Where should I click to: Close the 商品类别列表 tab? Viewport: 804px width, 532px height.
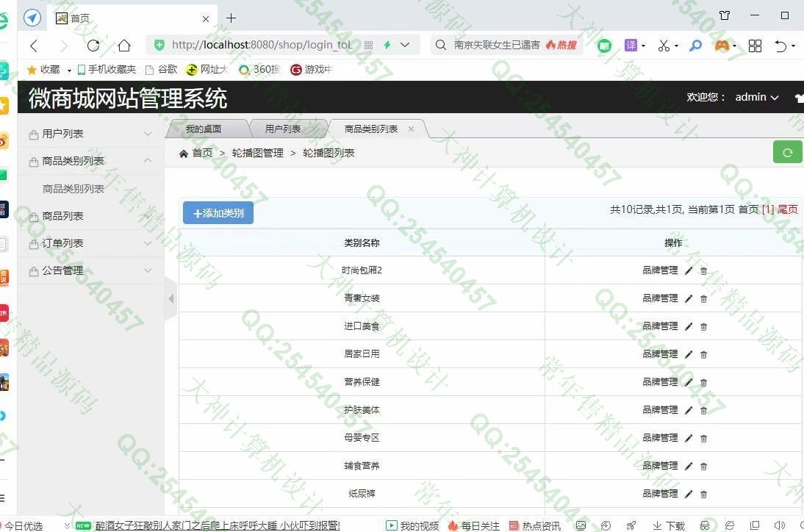412,129
